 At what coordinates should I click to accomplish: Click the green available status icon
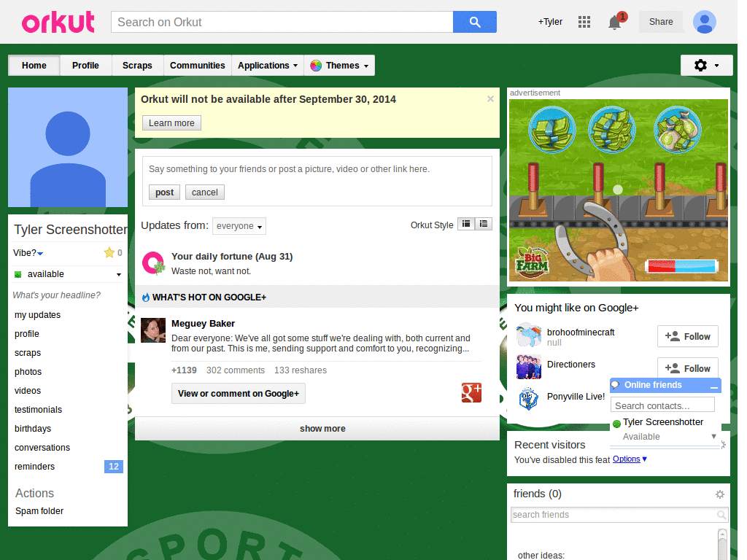18,274
